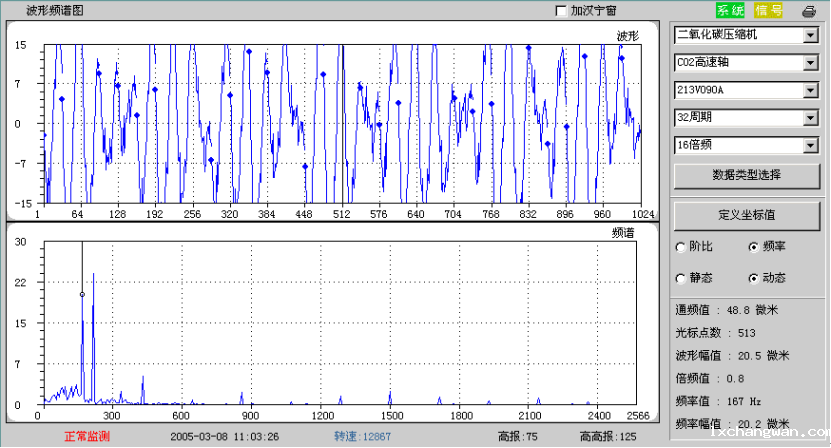Viewport: 831px width, 448px height.
Task: Click the 正常监测 status text
Action: 87,436
